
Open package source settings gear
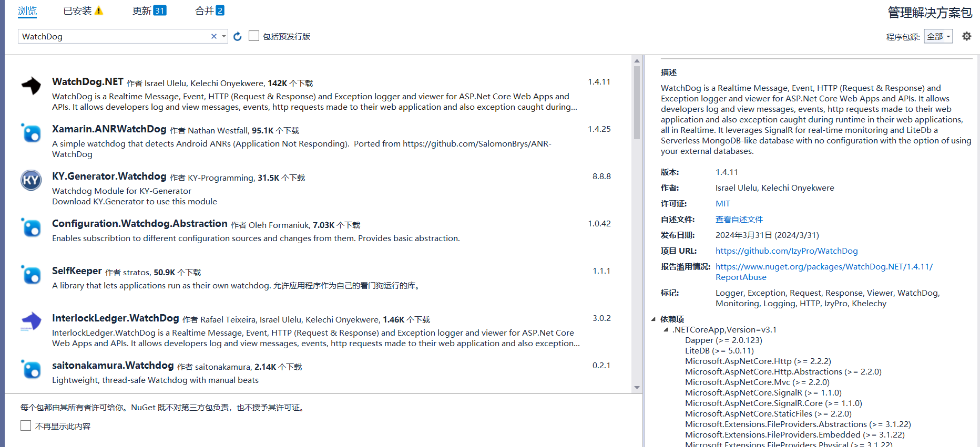(x=966, y=36)
